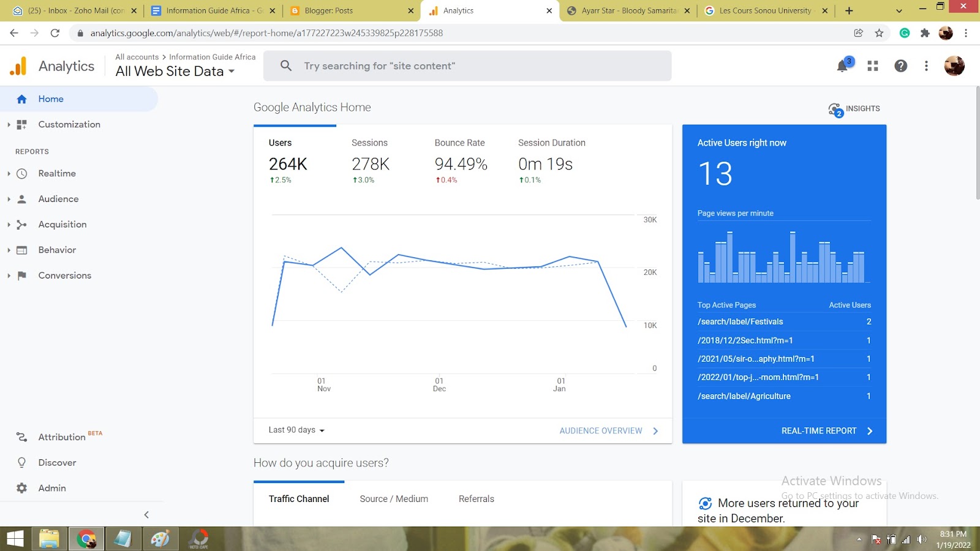Open the Windows Start button
Viewport: 980px width, 551px height.
coord(15,539)
